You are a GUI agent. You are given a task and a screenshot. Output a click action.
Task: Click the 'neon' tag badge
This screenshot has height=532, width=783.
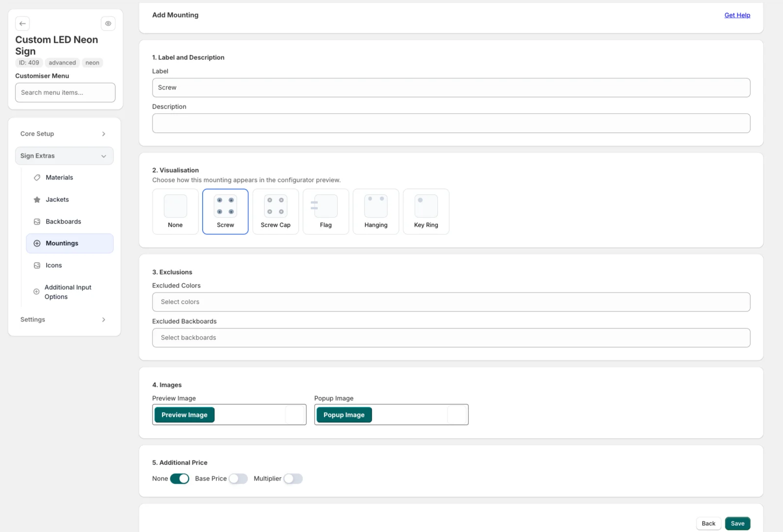coord(92,63)
